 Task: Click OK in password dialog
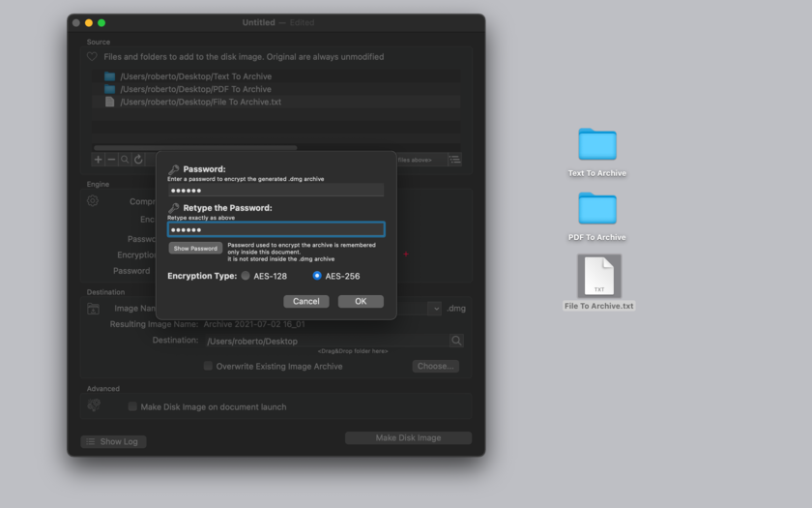pyautogui.click(x=361, y=301)
